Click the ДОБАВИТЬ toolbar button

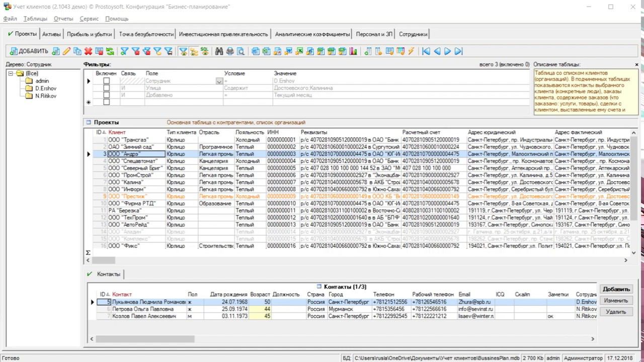[x=29, y=51]
